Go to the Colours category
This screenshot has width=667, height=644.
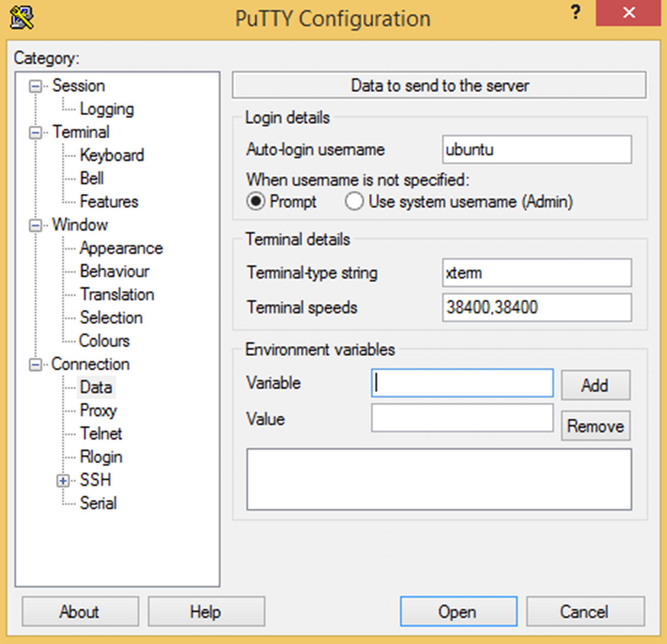pos(104,341)
